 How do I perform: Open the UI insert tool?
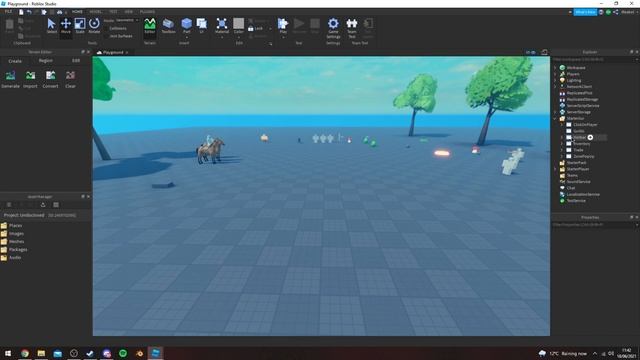pos(202,25)
